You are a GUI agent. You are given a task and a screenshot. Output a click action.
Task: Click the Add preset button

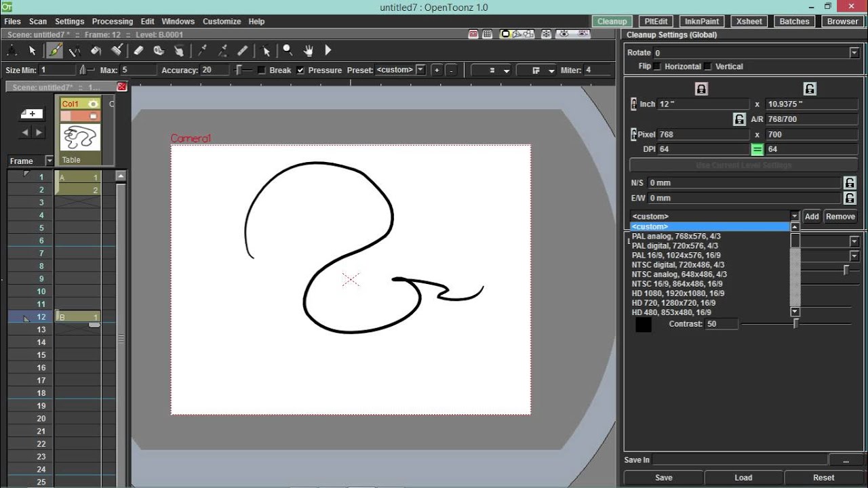[812, 217]
